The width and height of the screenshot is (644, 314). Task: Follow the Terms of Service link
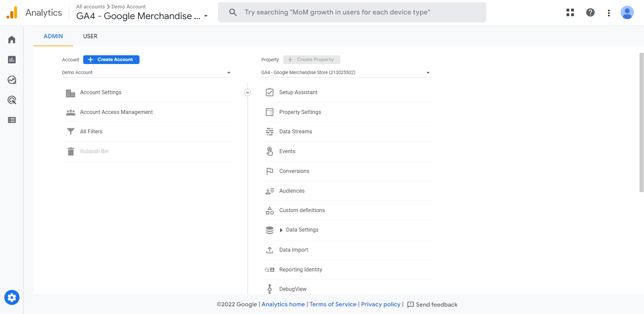coord(333,304)
